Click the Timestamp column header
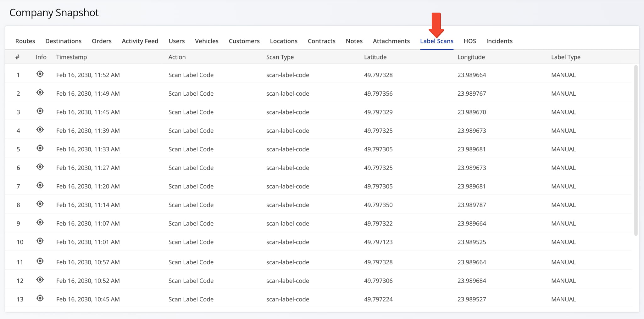 tap(71, 57)
